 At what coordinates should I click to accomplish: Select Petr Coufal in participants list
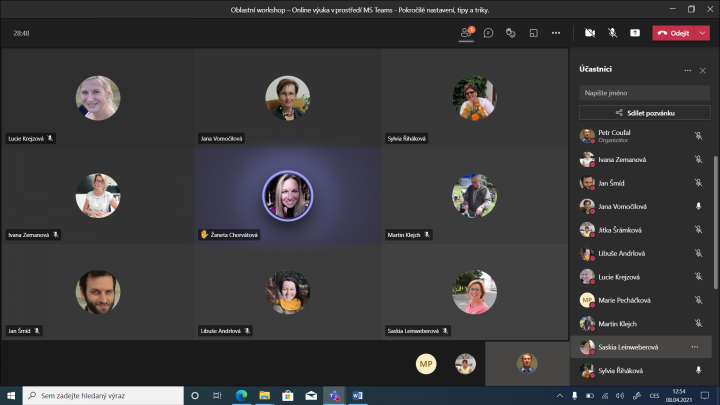click(641, 136)
